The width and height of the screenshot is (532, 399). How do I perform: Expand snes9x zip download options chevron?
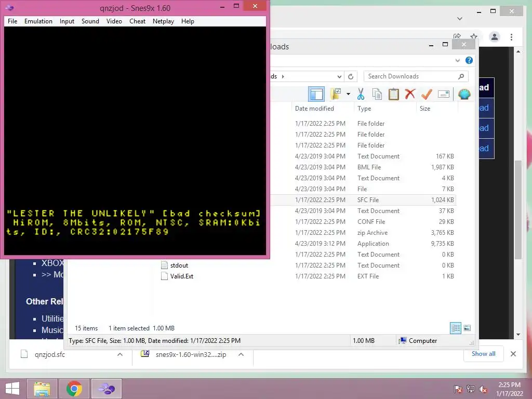[241, 354]
